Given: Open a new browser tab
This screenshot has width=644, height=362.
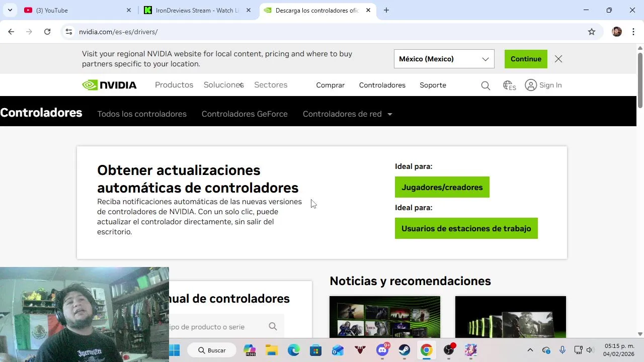Looking at the screenshot, I should pos(386,10).
